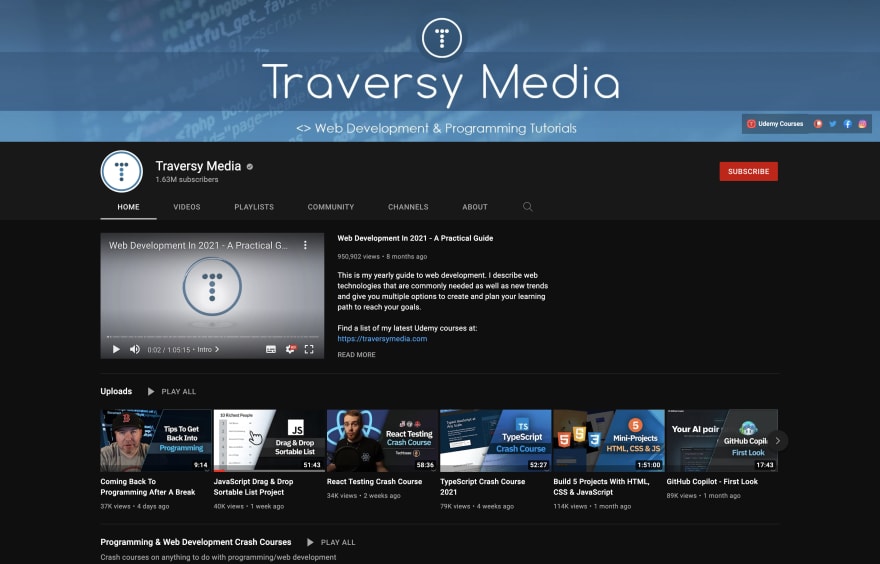880x564 pixels.
Task: Enter fullscreen on the featured video
Action: pyautogui.click(x=309, y=349)
